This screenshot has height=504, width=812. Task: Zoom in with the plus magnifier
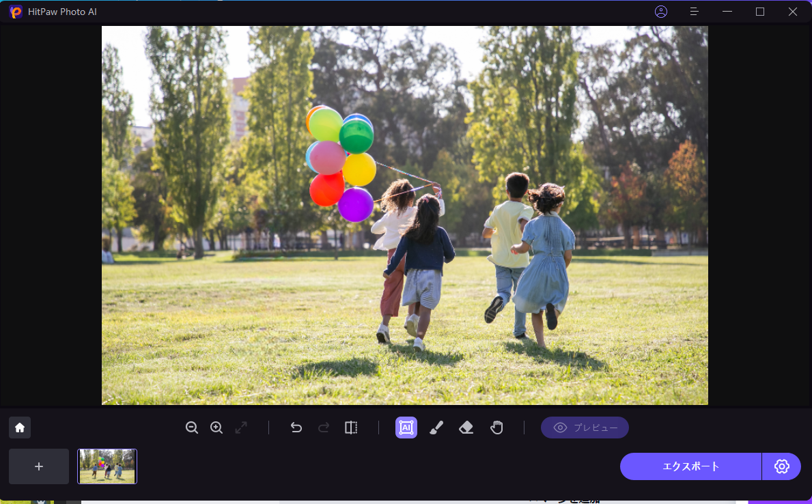pyautogui.click(x=216, y=428)
